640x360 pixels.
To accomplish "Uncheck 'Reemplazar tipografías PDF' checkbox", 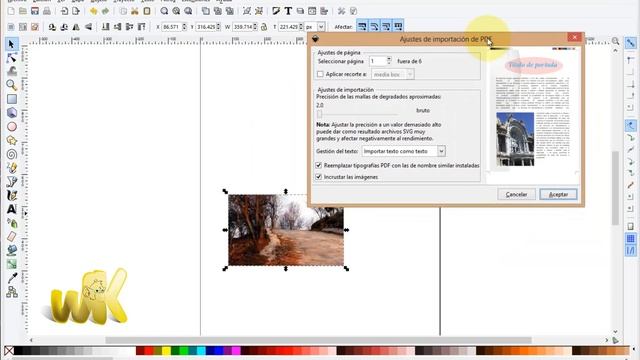I will (x=319, y=166).
